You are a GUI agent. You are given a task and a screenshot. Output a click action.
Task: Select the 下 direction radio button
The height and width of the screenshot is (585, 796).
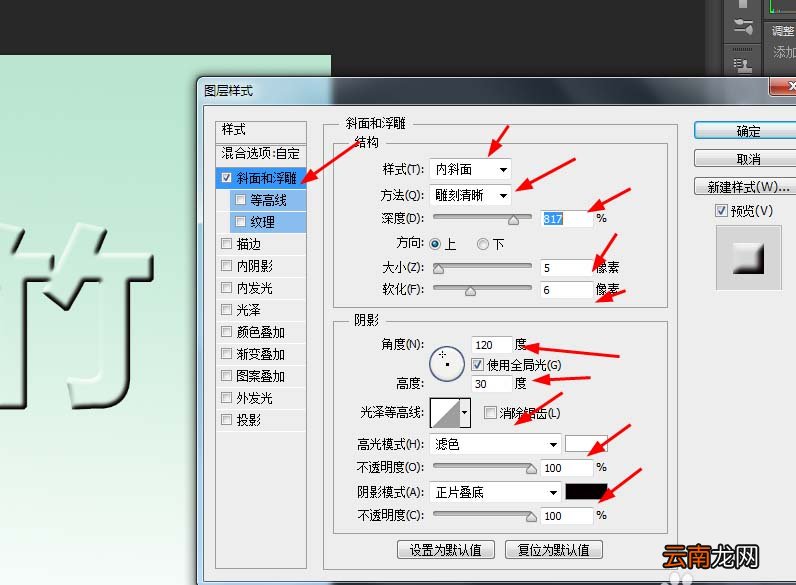[483, 244]
